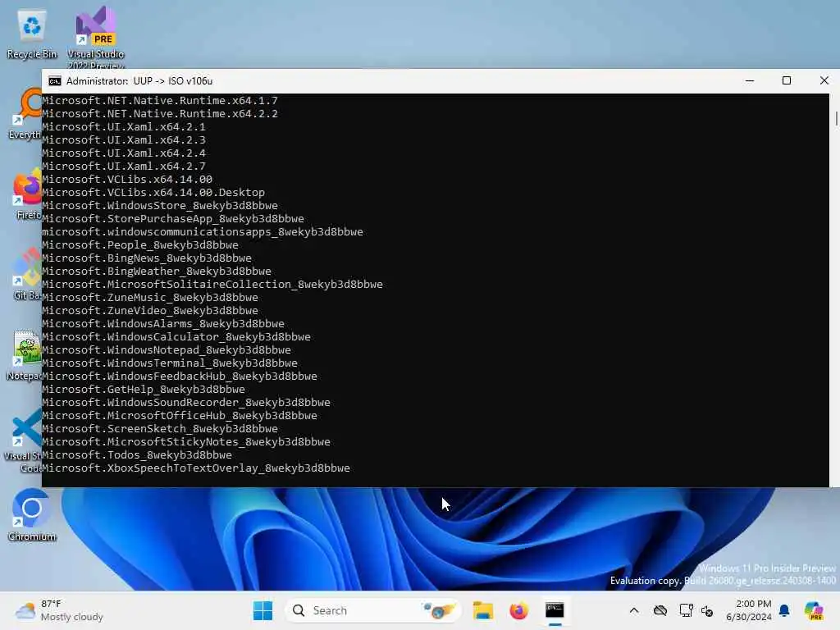Open the Windows Start menu
Image resolution: width=840 pixels, height=630 pixels.
tap(262, 610)
